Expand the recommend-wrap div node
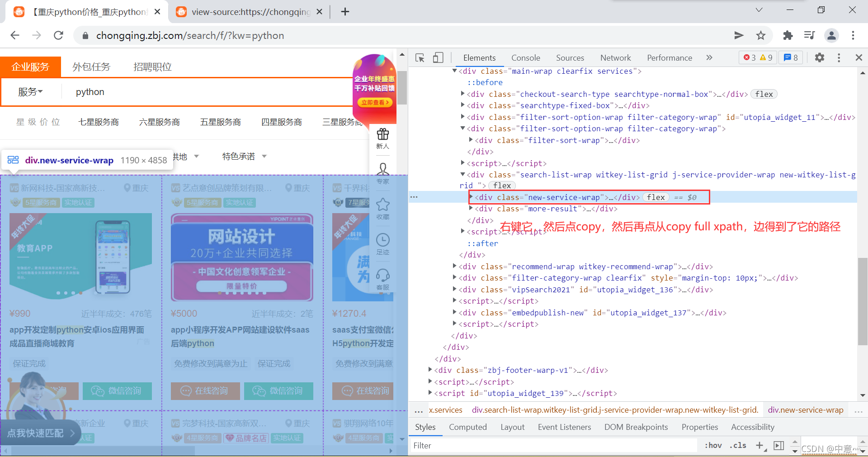868x457 pixels. pyautogui.click(x=454, y=266)
